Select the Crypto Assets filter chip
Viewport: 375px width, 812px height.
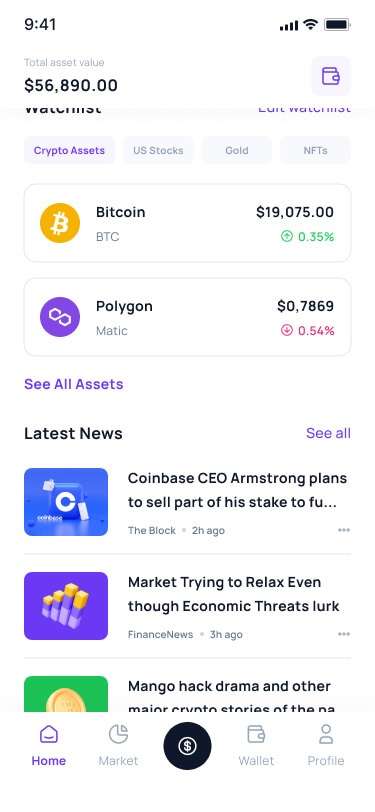pyautogui.click(x=69, y=151)
